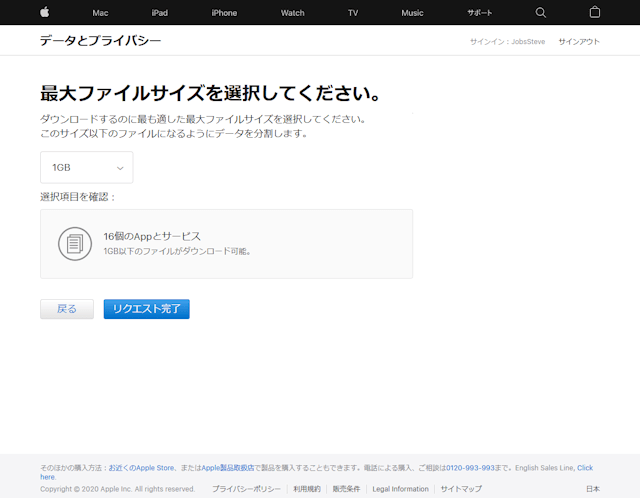Click the サインアウト link

579,41
